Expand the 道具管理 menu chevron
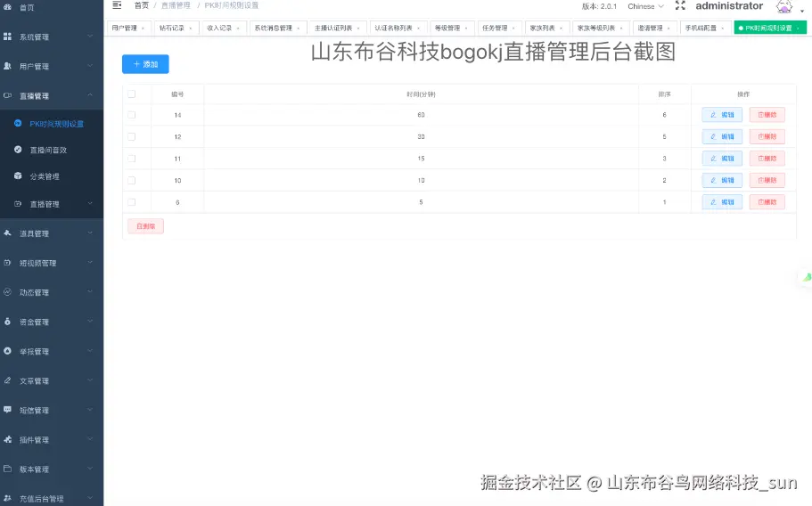 (90, 233)
